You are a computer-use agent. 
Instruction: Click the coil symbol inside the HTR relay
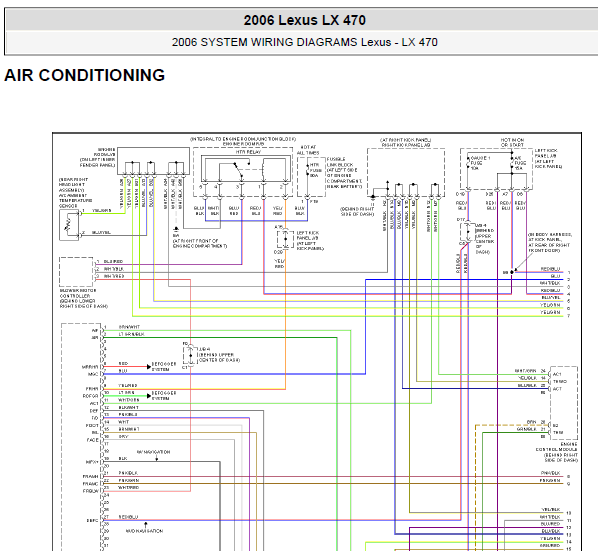click(x=263, y=170)
